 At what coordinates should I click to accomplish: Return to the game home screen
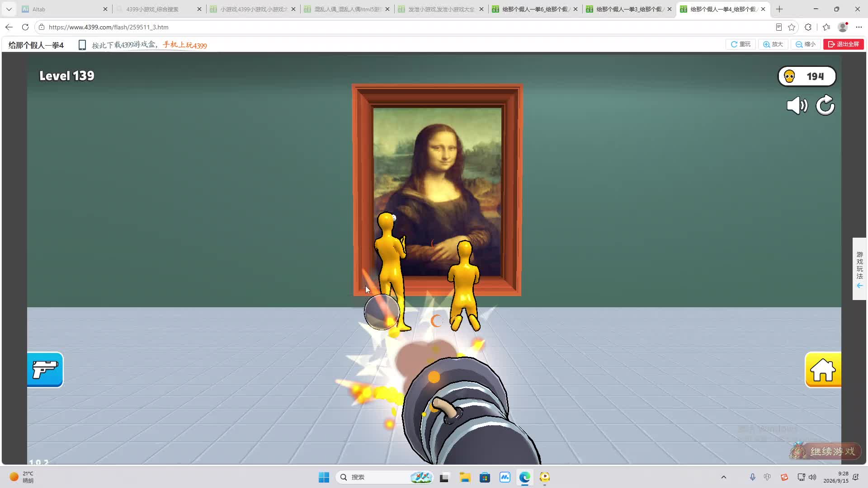(823, 370)
